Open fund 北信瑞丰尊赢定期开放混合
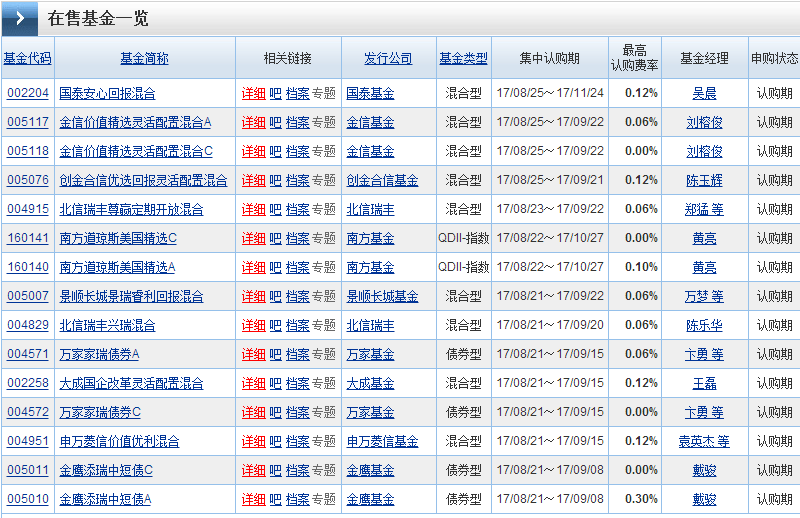Viewport: 800px width, 518px height. click(131, 209)
